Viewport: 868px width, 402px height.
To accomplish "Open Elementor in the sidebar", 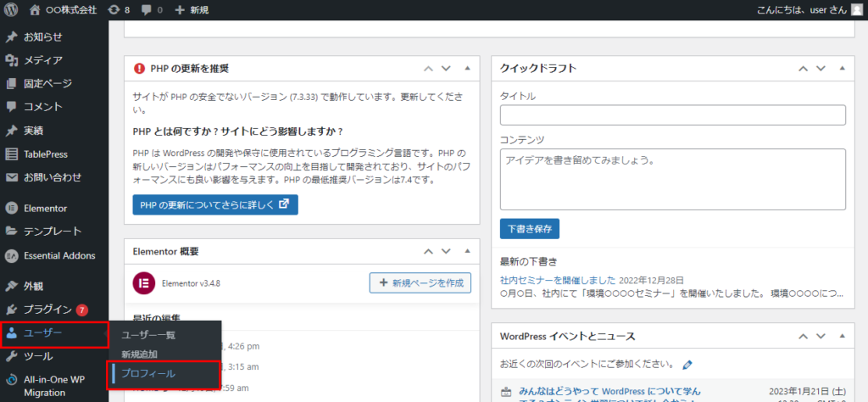I will [45, 208].
